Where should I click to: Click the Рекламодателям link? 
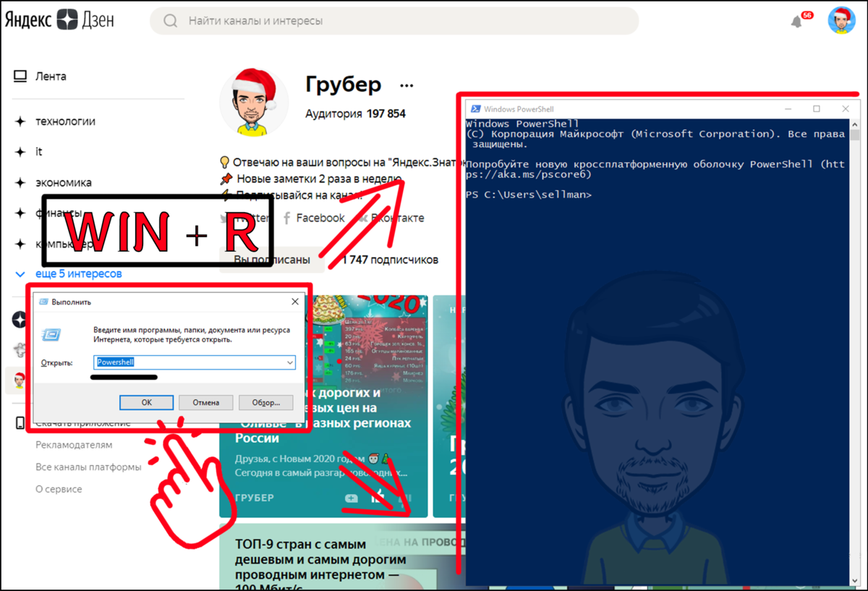[x=74, y=445]
